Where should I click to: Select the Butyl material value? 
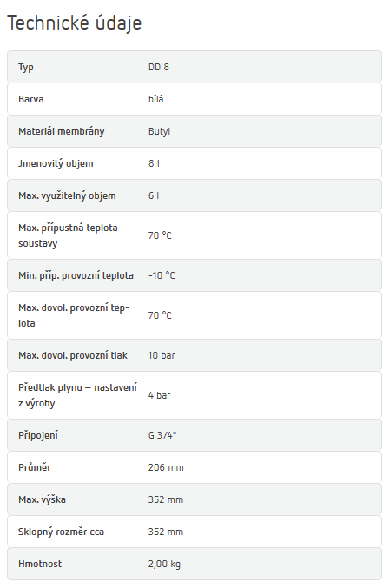tap(159, 132)
